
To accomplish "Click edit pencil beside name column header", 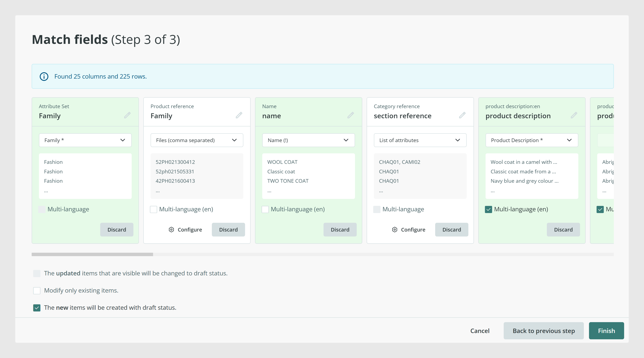I will coord(350,115).
